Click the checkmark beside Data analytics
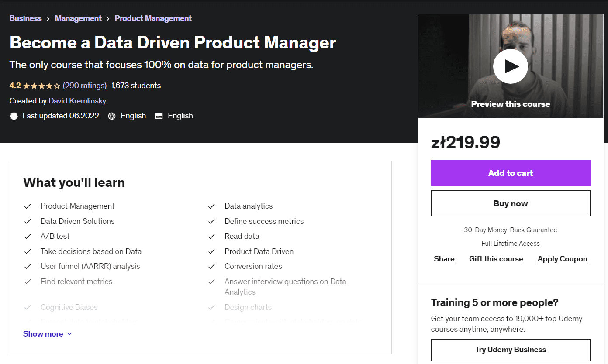This screenshot has height=364, width=608. [x=211, y=206]
